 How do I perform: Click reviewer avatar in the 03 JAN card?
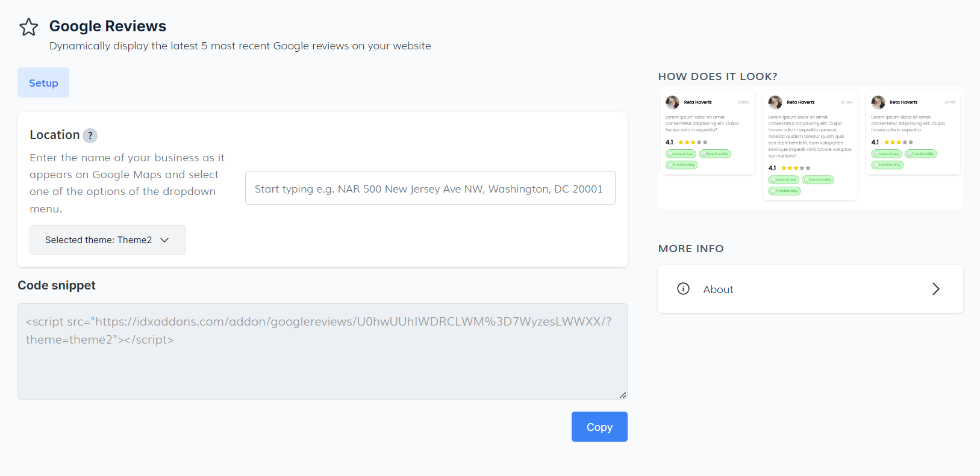pyautogui.click(x=775, y=102)
